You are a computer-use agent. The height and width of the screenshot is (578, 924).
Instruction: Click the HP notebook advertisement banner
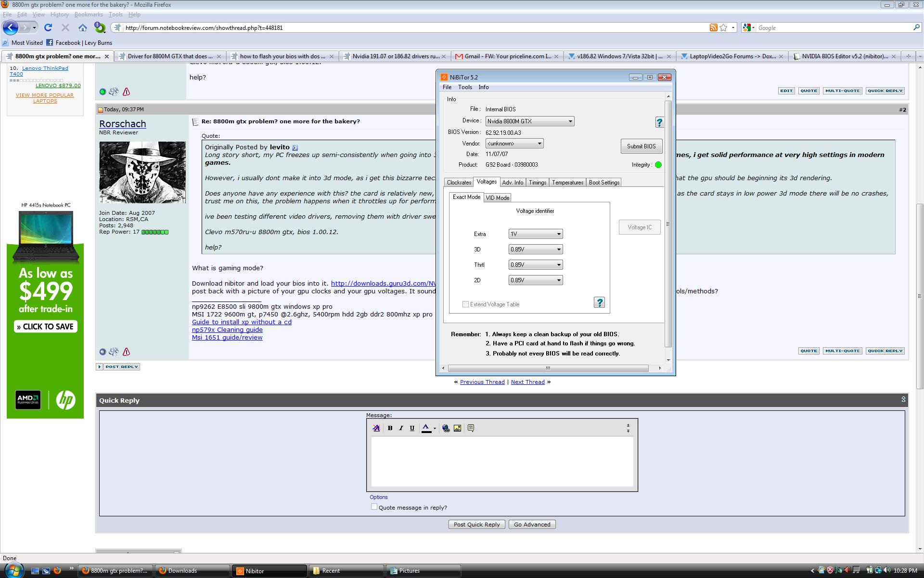[45, 309]
